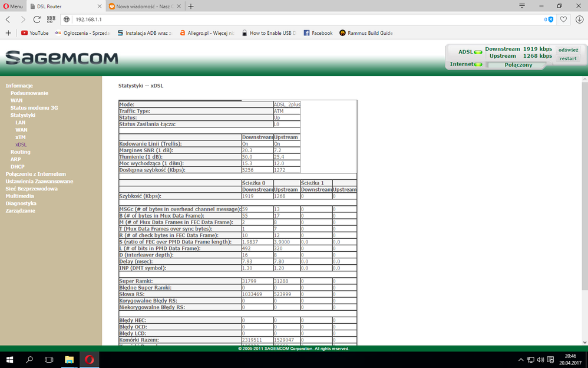Add a bookmark with the bookmarks bar plus

tap(8, 33)
